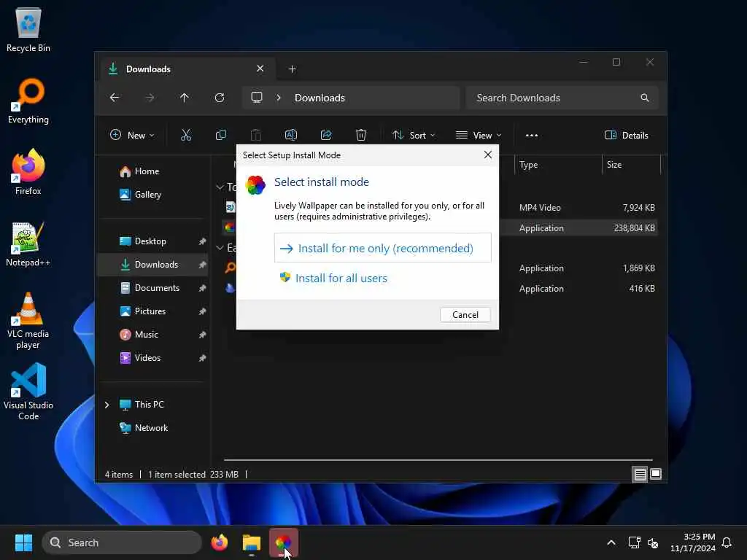747x560 pixels.
Task: Click the search magnifier icon in Explorer
Action: tap(645, 98)
